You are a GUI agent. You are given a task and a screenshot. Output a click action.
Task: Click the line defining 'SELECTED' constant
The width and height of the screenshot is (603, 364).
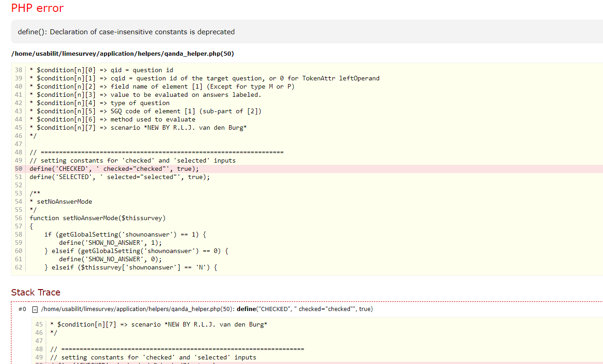coord(120,177)
